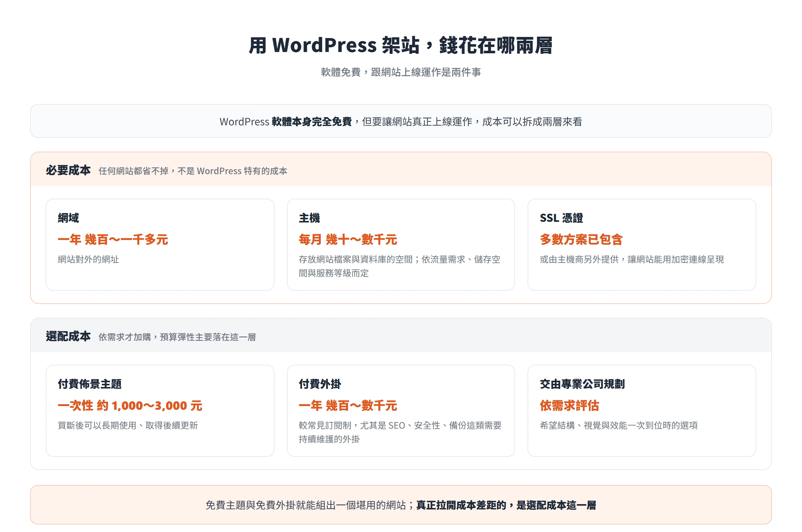Click the 網域 card title

68,218
